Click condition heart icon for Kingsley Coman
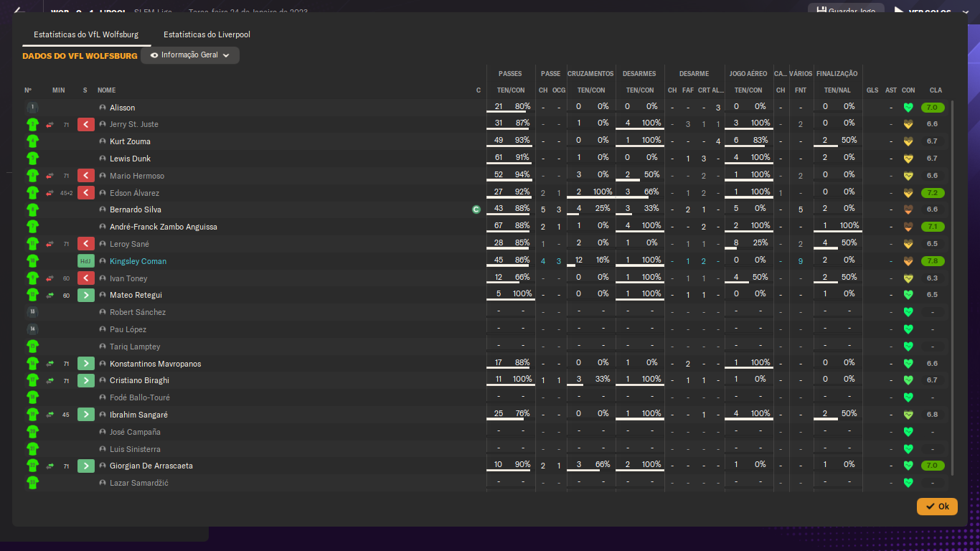This screenshot has width=980, height=551. 908,261
